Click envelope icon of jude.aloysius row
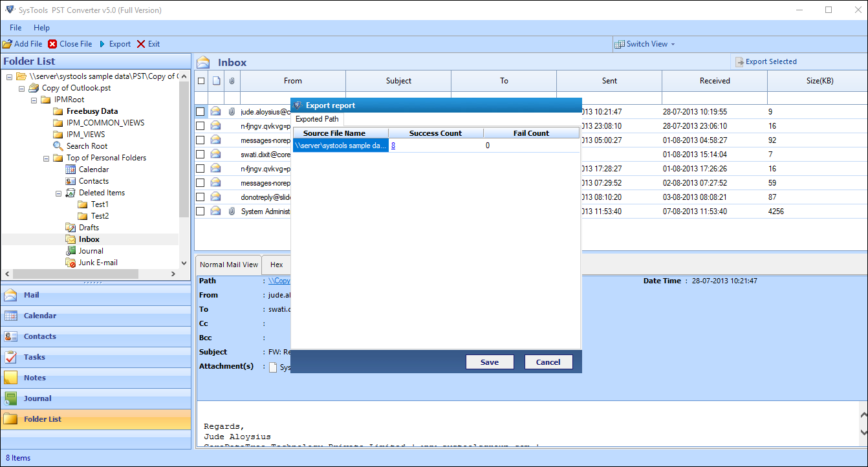The height and width of the screenshot is (467, 868). [x=216, y=111]
